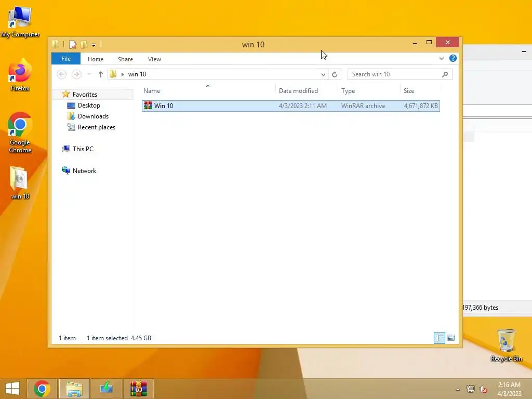This screenshot has height=399, width=532.
Task: Switch to Details view in status bar
Action: tap(440, 338)
